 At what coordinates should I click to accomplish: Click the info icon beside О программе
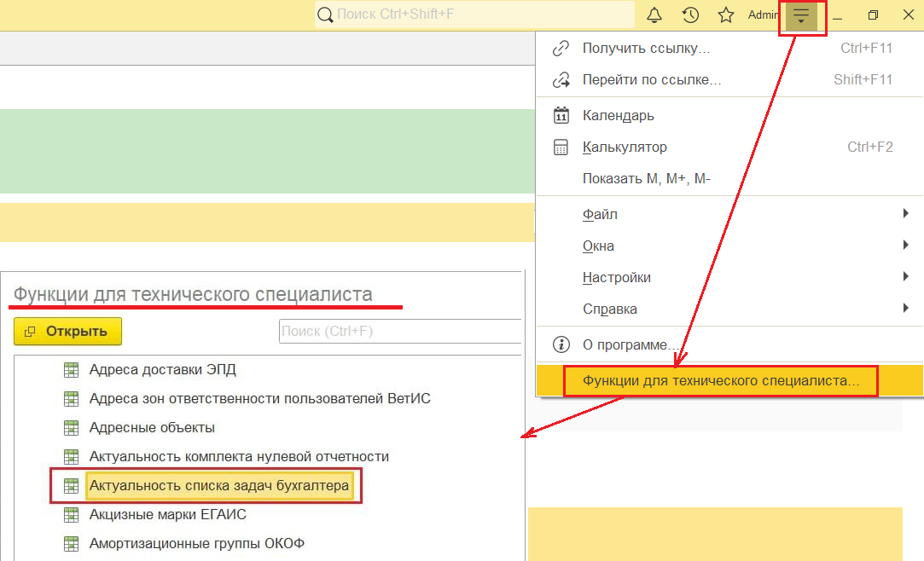point(561,344)
